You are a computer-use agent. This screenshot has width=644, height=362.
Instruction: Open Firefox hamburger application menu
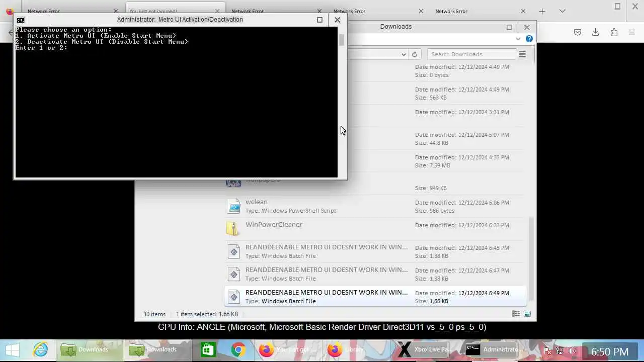point(632,32)
